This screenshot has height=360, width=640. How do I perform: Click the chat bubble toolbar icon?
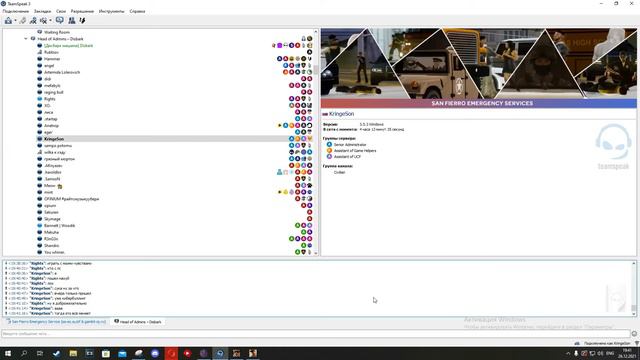pyautogui.click(x=60, y=20)
